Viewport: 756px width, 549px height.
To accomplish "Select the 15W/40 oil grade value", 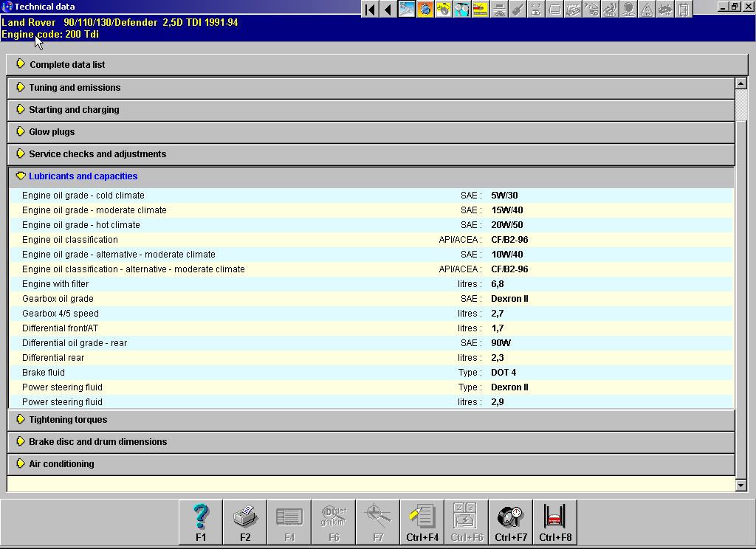I will [507, 210].
